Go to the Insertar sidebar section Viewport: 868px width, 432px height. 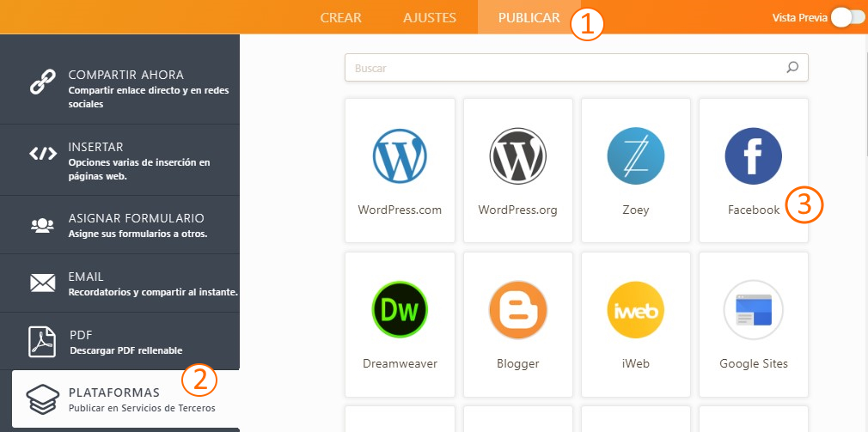[120, 160]
